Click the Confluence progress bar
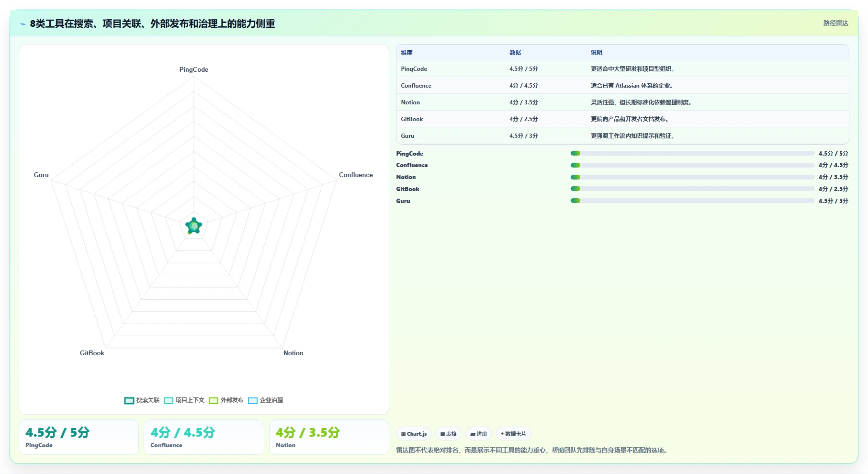This screenshot has width=868, height=474. pyautogui.click(x=692, y=165)
